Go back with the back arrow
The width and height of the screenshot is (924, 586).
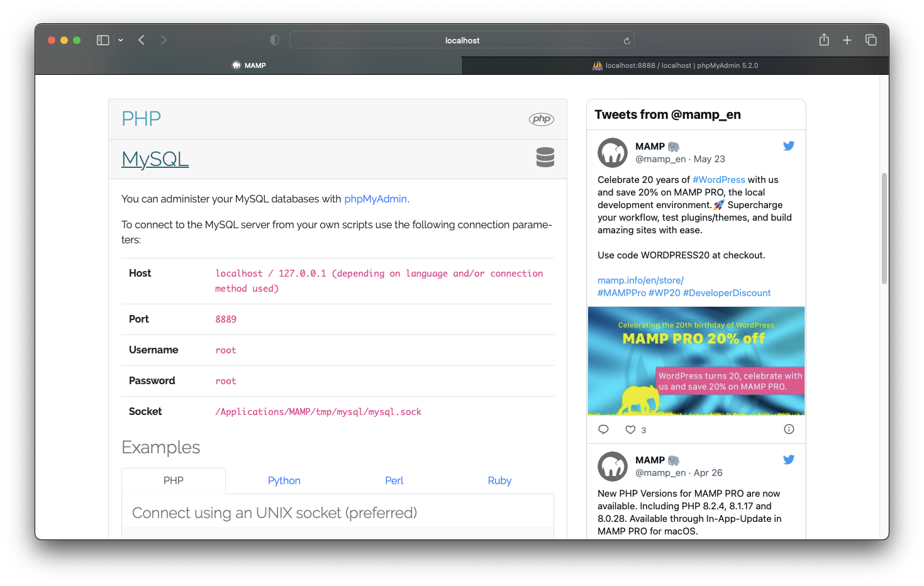click(142, 40)
